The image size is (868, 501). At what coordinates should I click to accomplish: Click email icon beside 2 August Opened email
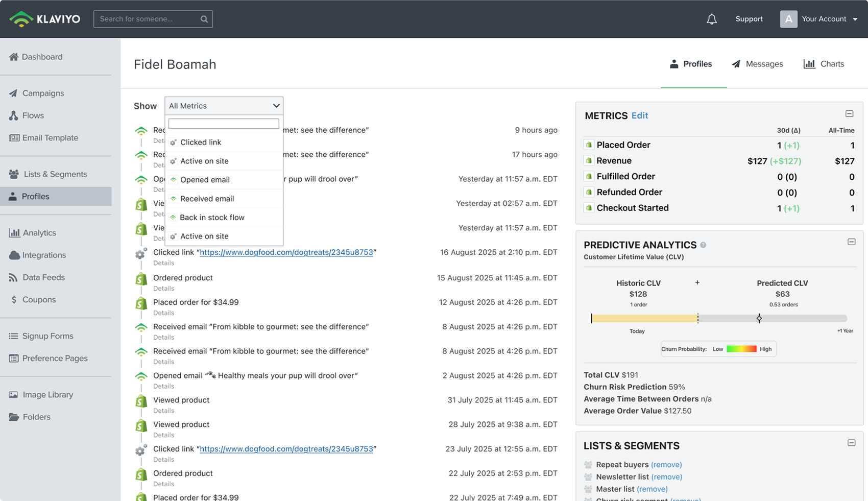point(141,376)
